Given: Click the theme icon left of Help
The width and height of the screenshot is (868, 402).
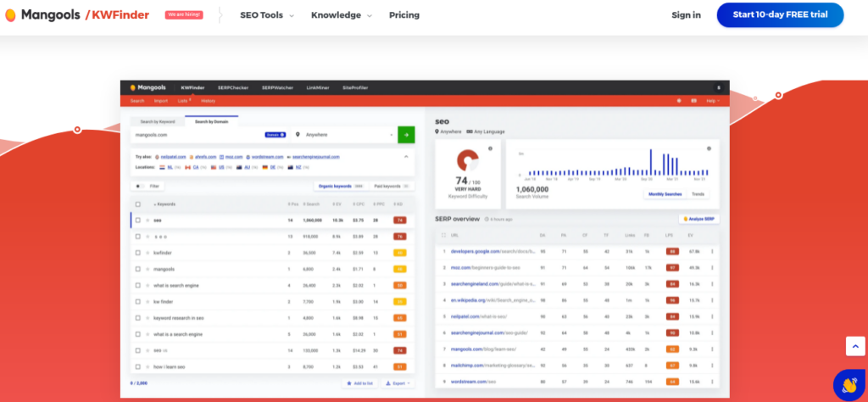Looking at the screenshot, I should (679, 101).
